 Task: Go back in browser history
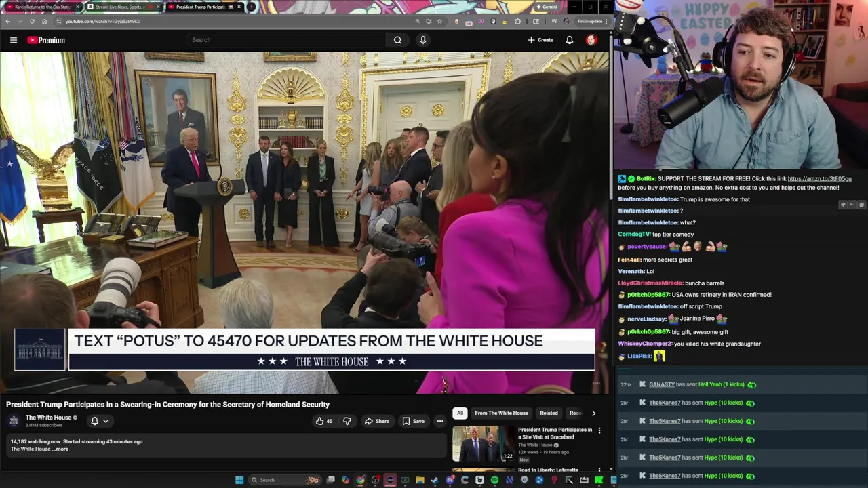tap(7, 21)
